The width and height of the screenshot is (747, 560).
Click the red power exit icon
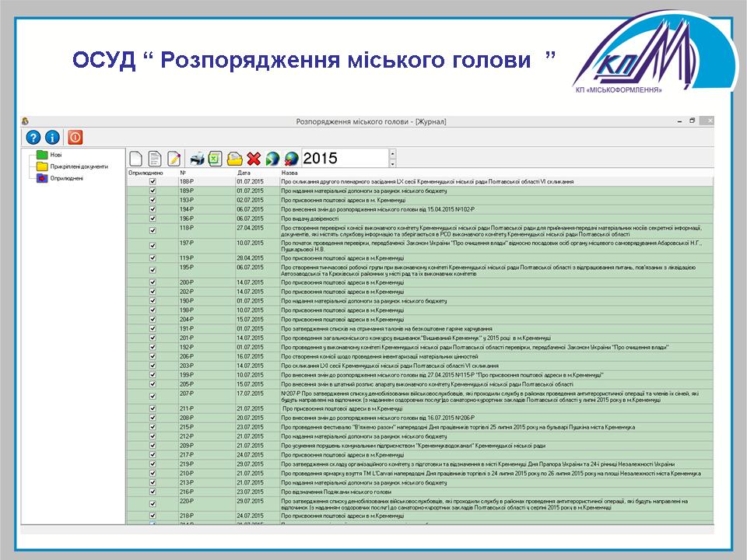75,137
